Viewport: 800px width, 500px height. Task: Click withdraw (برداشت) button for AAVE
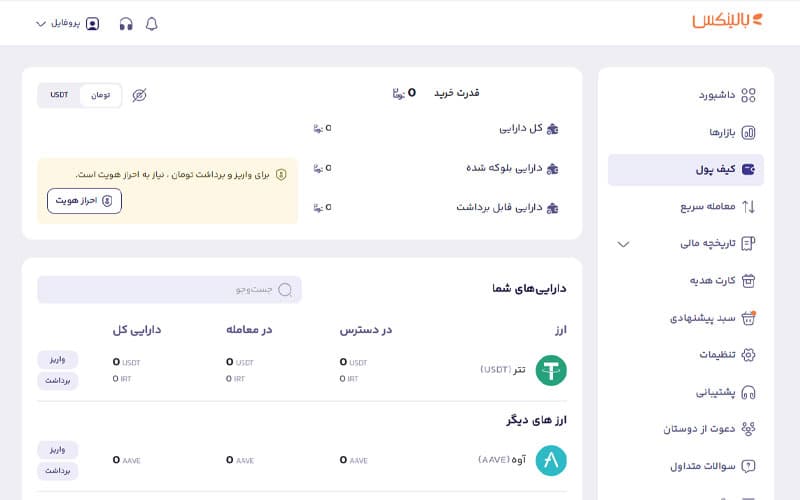tap(57, 471)
